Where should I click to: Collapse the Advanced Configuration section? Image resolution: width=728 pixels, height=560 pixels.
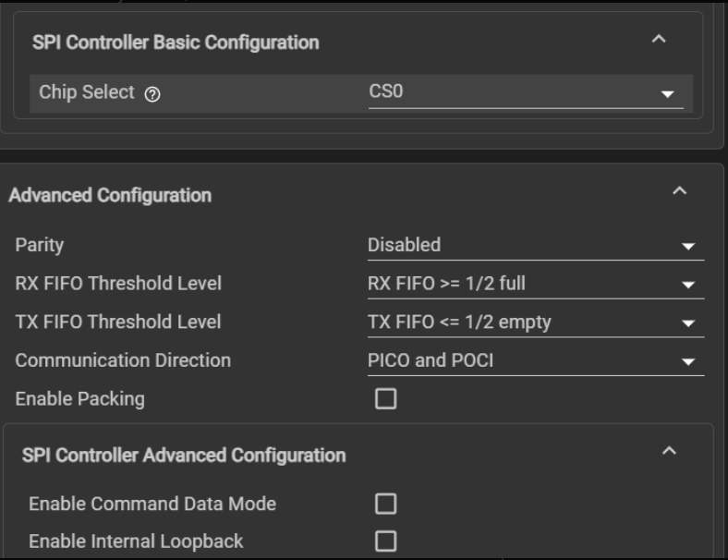679,192
